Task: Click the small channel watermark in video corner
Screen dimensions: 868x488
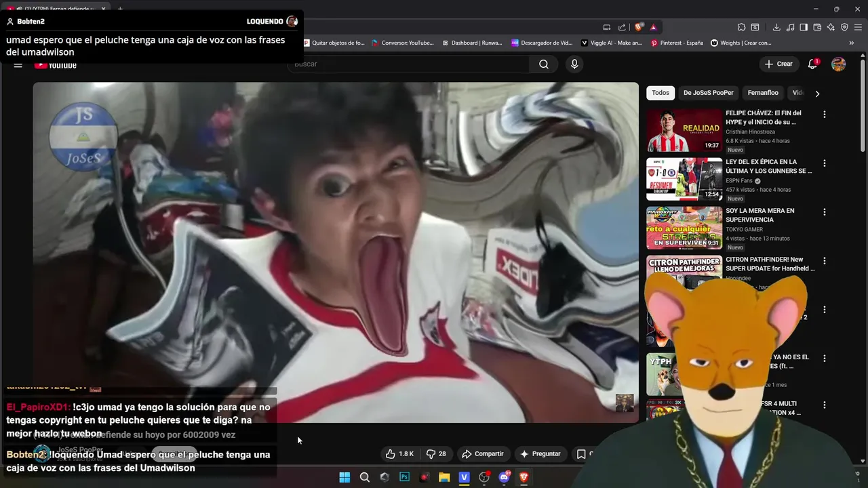Action: point(625,403)
